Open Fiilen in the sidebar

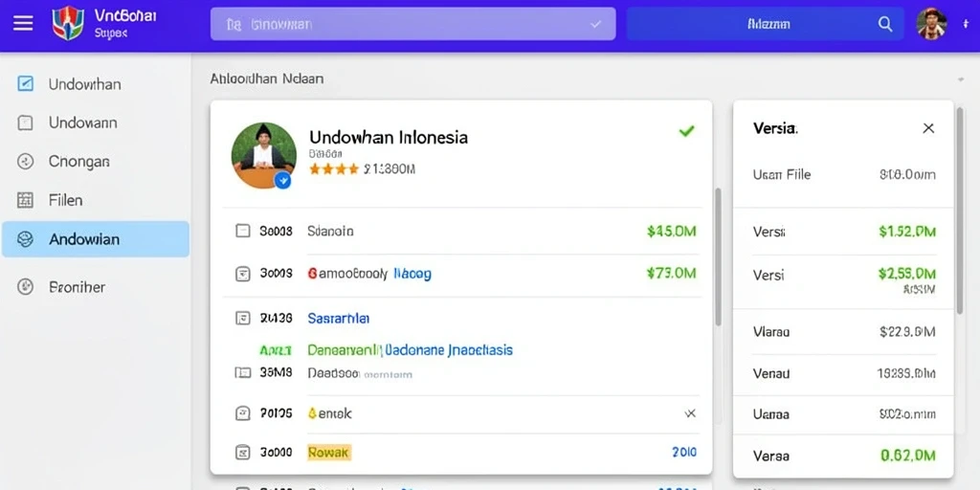[x=95, y=200]
